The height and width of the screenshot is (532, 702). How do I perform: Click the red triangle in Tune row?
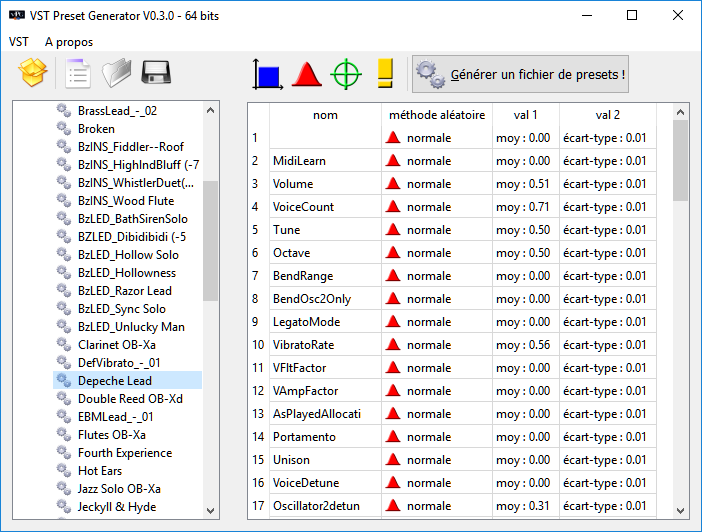[393, 229]
